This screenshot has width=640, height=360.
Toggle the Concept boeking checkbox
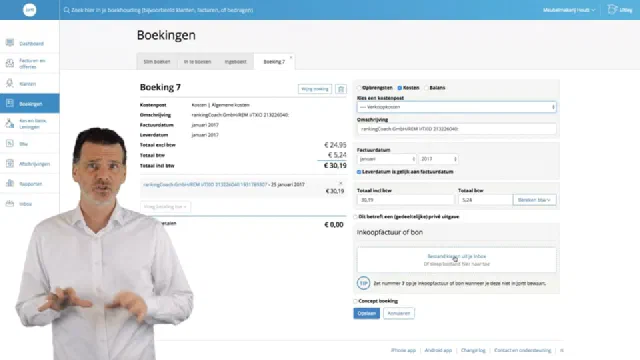356,301
